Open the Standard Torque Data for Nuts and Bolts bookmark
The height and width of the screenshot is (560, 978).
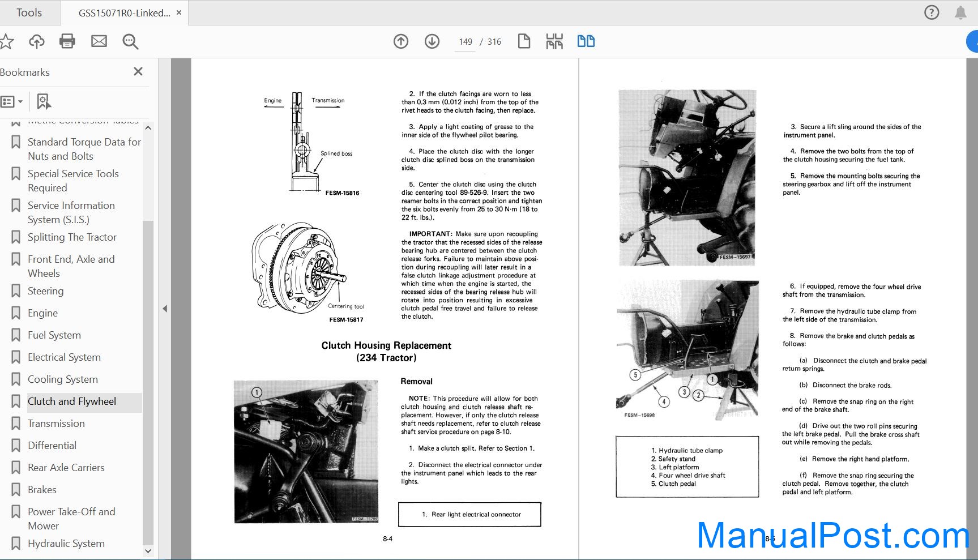pyautogui.click(x=84, y=149)
